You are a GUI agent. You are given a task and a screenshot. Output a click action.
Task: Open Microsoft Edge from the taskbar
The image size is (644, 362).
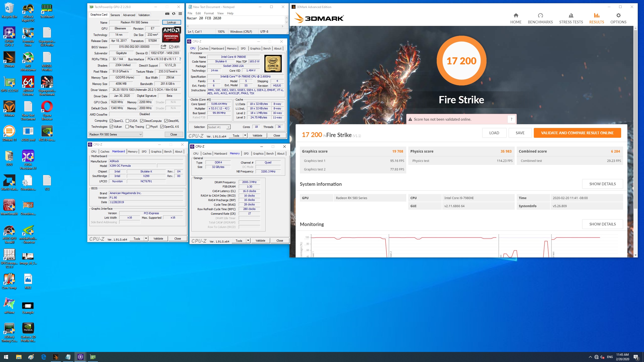point(44,357)
